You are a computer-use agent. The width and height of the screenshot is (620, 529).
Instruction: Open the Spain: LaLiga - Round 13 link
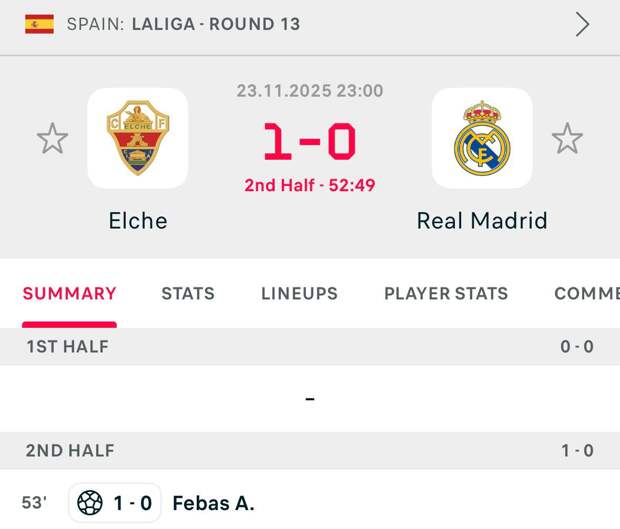pos(183,24)
